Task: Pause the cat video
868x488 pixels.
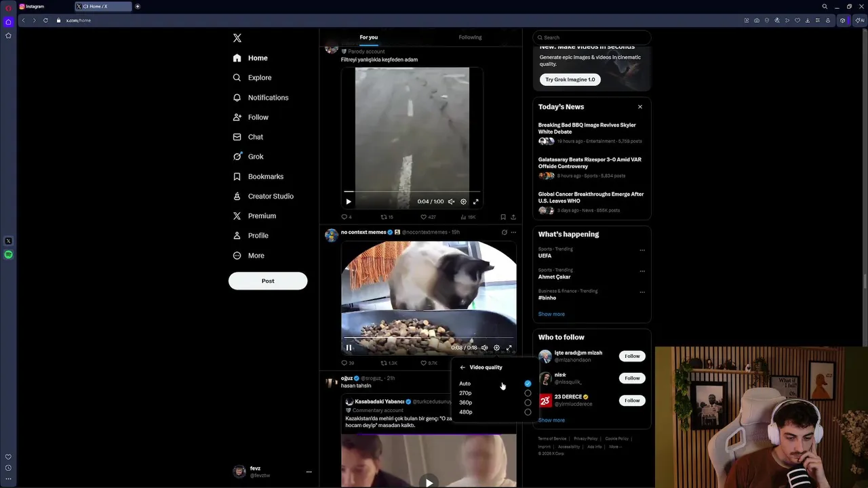Action: pos(349,348)
